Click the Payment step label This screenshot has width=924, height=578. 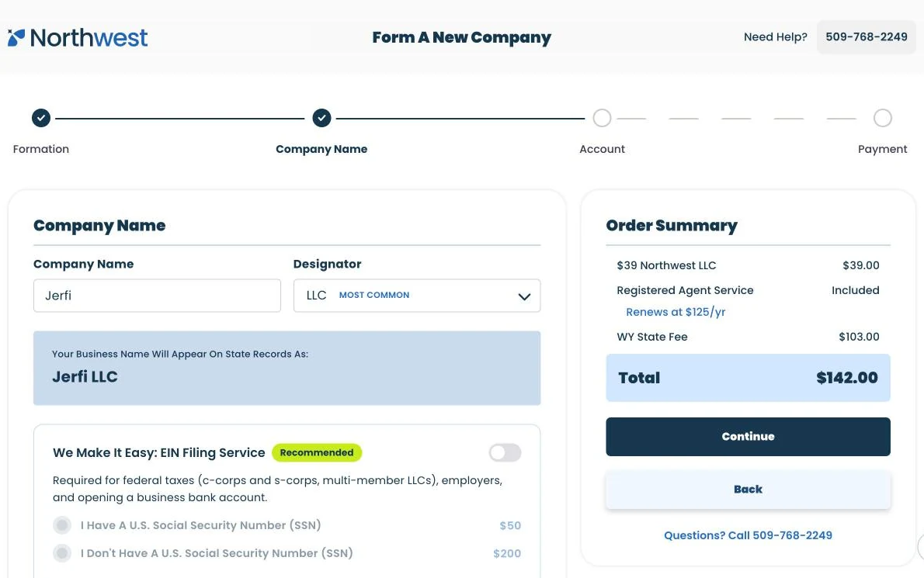tap(882, 149)
